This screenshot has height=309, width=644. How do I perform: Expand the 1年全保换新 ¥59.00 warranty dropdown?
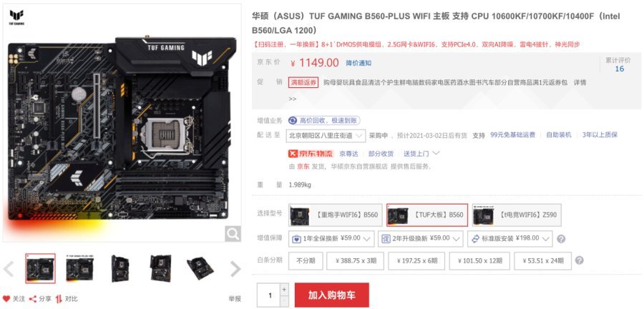coord(331,238)
